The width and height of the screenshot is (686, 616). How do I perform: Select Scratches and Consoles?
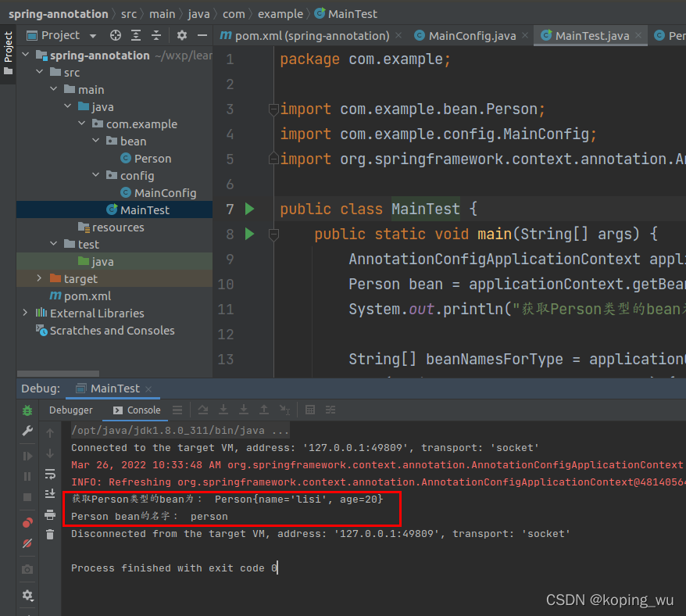point(105,331)
